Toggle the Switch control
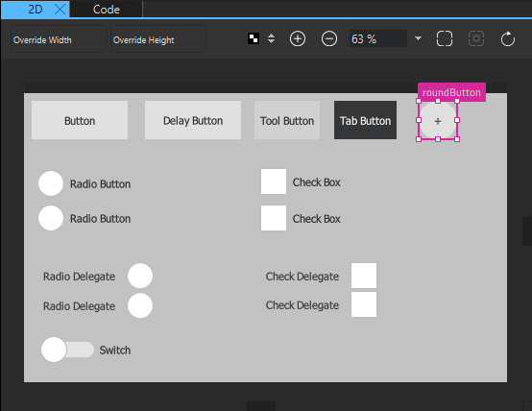This screenshot has height=411, width=532. [x=67, y=350]
